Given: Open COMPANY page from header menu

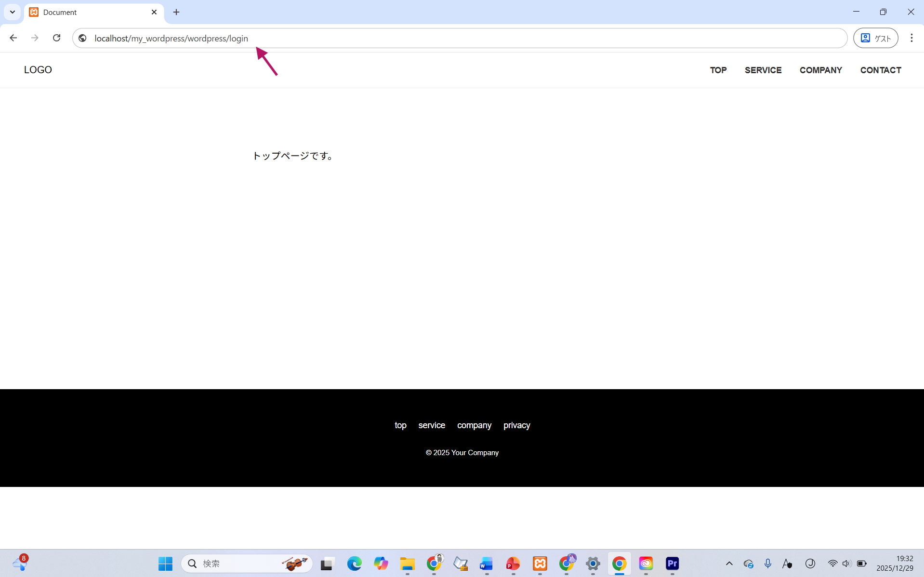Looking at the screenshot, I should [x=820, y=70].
